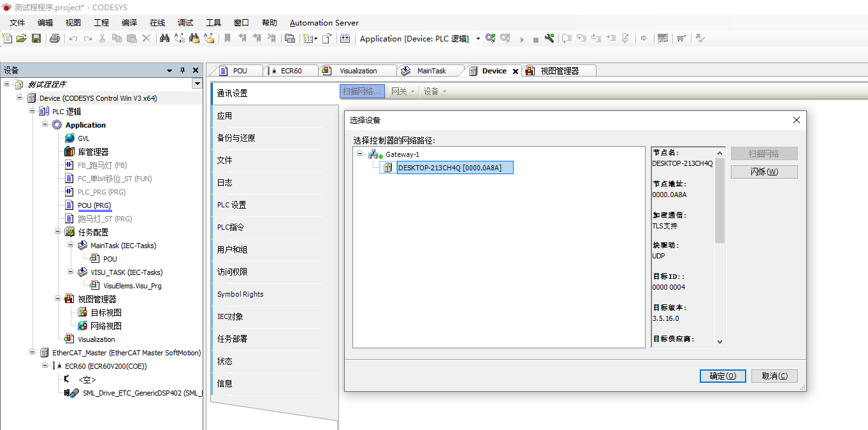Select SML_Drive_ETC_GenericDSP402 tree item

[142, 393]
